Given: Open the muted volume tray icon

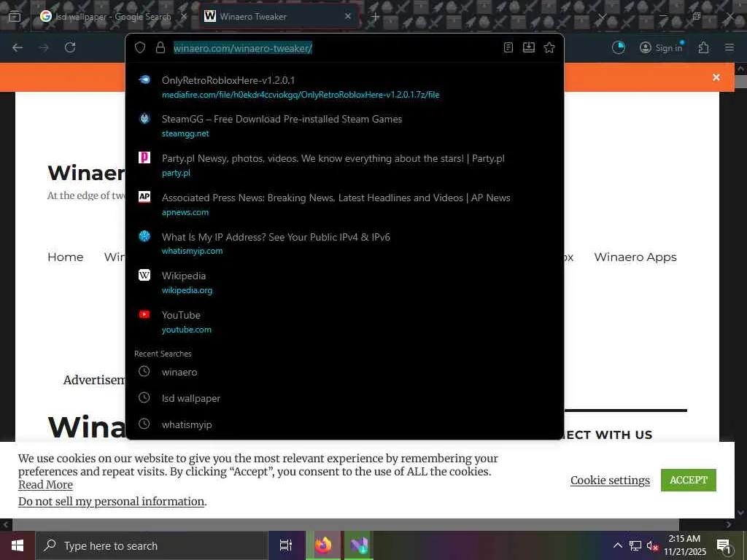Looking at the screenshot, I should [652, 545].
